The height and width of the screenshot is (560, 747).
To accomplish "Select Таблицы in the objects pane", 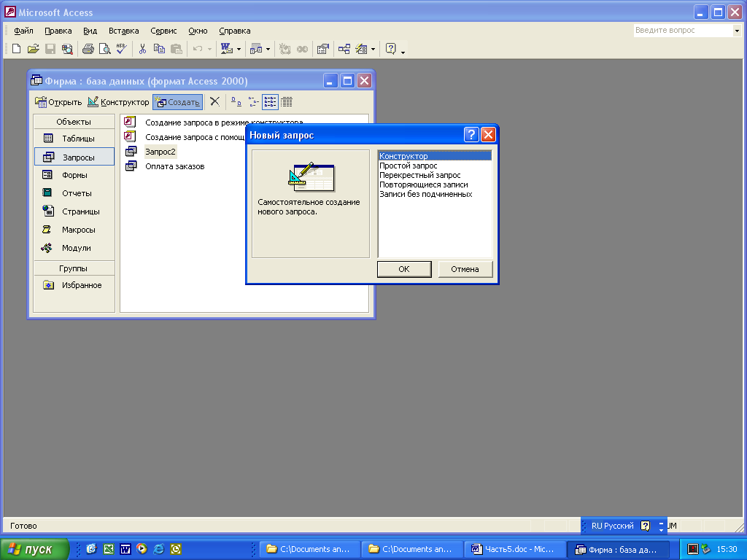I will [x=74, y=139].
